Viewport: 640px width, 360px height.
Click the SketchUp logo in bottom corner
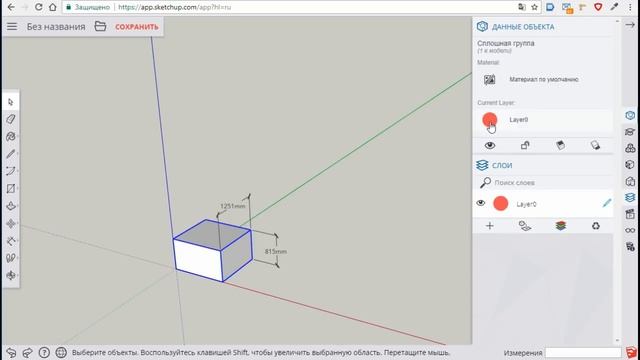631,353
